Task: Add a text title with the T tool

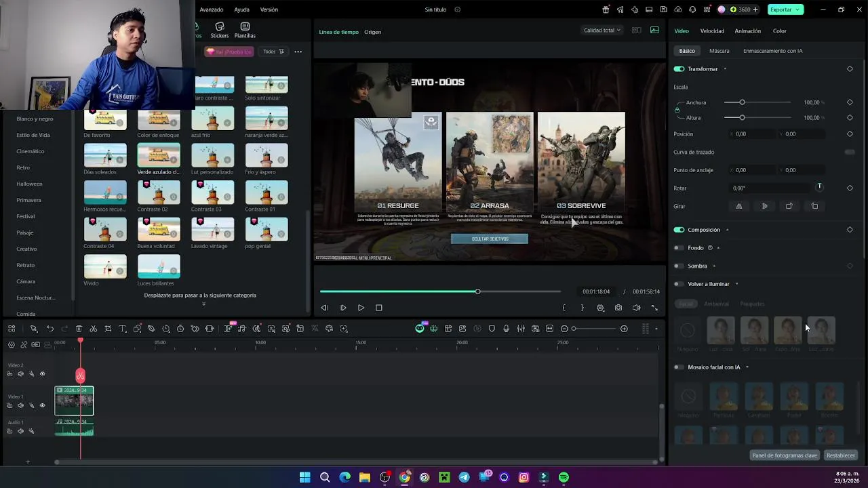Action: pyautogui.click(x=123, y=329)
